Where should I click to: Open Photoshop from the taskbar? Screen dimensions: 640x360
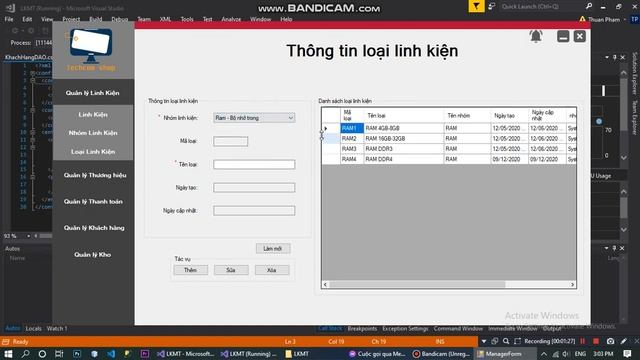click(x=77, y=353)
